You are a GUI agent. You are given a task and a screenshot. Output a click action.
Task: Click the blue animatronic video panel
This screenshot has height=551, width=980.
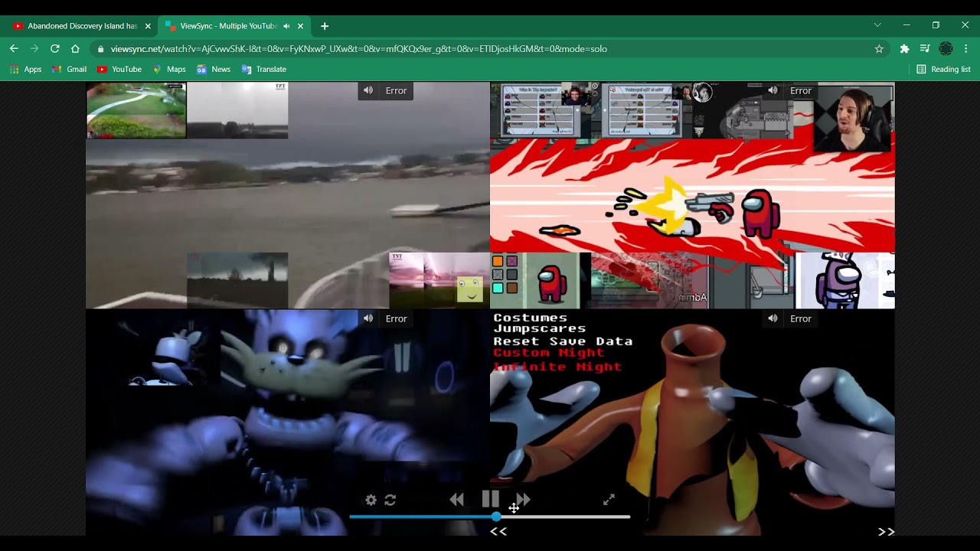click(x=288, y=422)
